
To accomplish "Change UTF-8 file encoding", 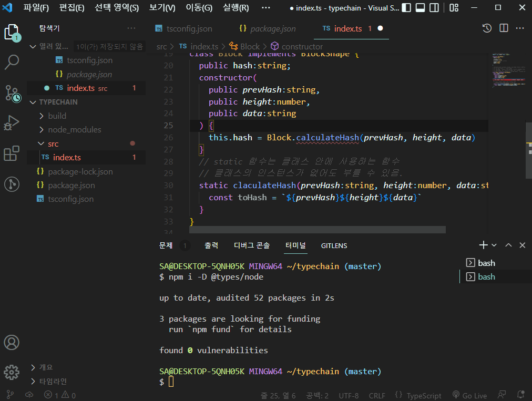I will [349, 396].
